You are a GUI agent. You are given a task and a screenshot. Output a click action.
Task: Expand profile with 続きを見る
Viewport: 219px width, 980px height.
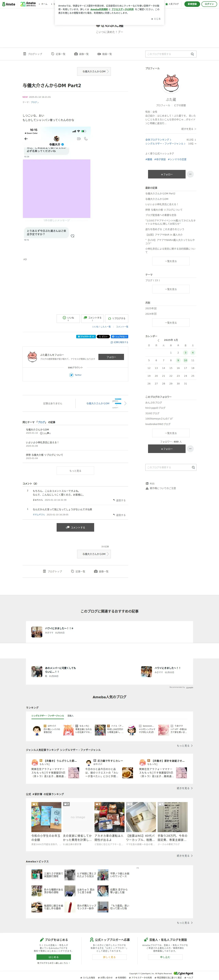tap(189, 129)
